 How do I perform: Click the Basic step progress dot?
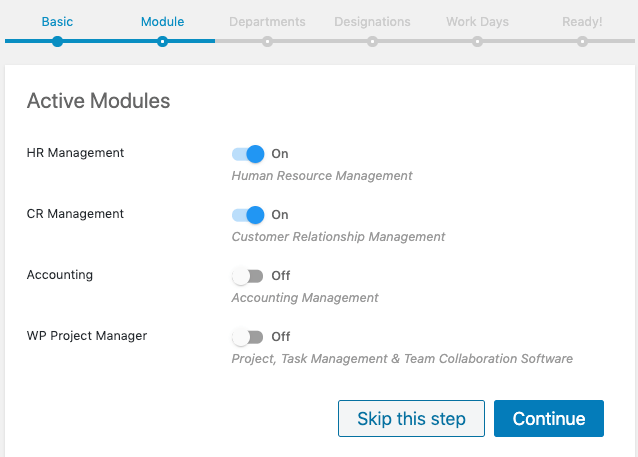click(x=57, y=42)
